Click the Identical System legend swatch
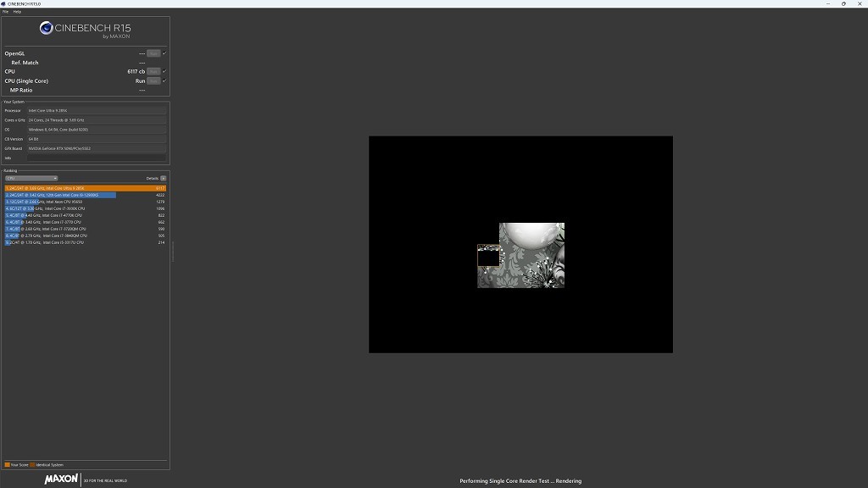 pos(32,465)
